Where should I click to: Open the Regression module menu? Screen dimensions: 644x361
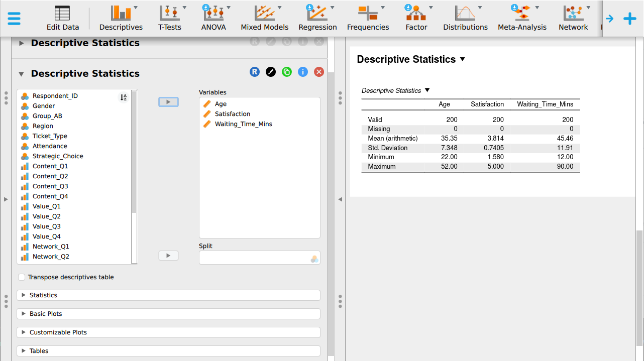pyautogui.click(x=317, y=18)
